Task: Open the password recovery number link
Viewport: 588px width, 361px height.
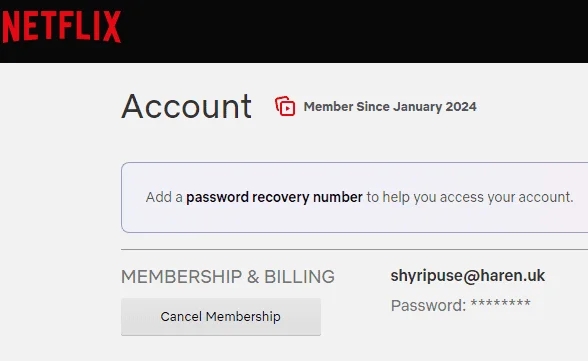Action: (274, 197)
